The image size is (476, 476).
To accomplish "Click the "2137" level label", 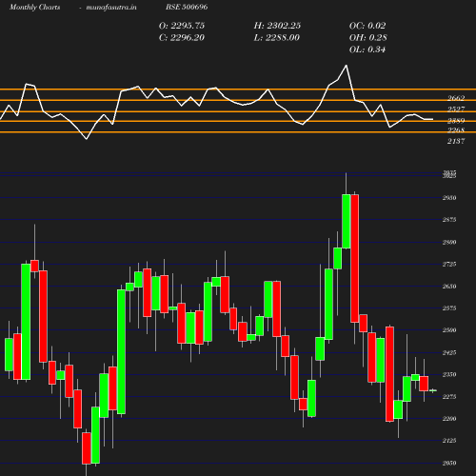I will coord(456,141).
